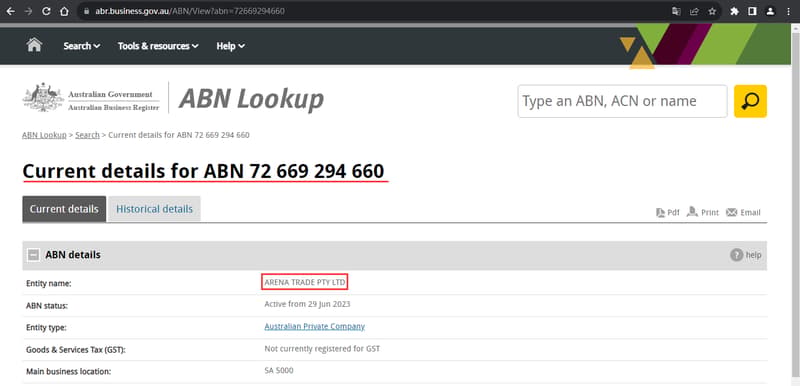The image size is (800, 386).
Task: Switch to the Historical details tab
Action: (155, 209)
